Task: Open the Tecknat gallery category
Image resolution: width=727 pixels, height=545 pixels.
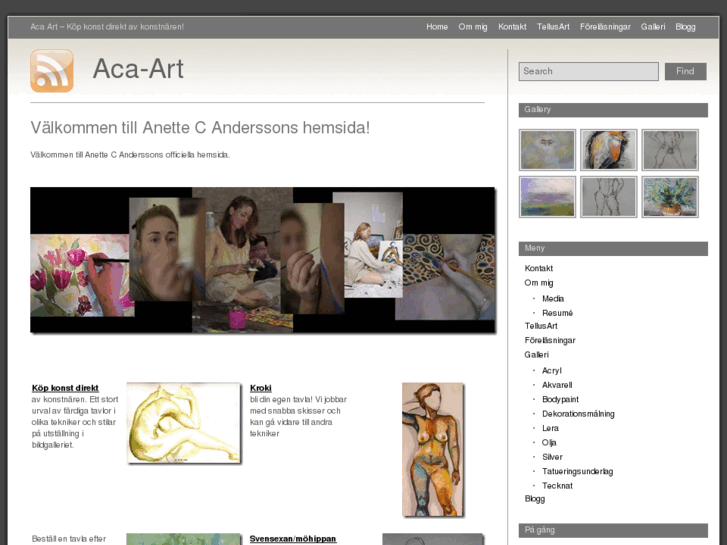Action: pos(557,486)
